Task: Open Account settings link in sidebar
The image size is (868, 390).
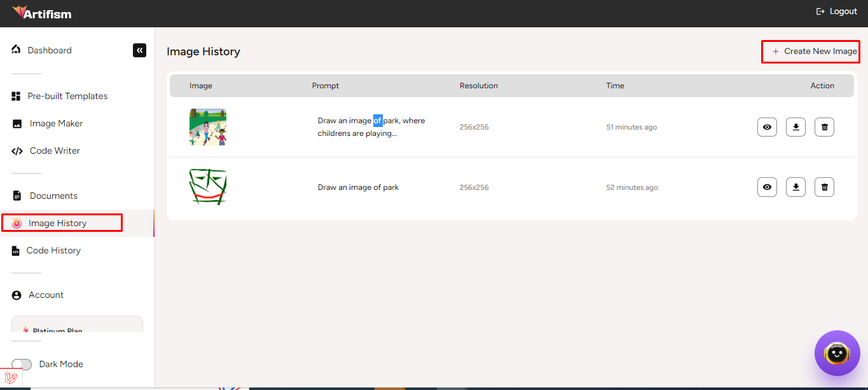Action: [46, 295]
